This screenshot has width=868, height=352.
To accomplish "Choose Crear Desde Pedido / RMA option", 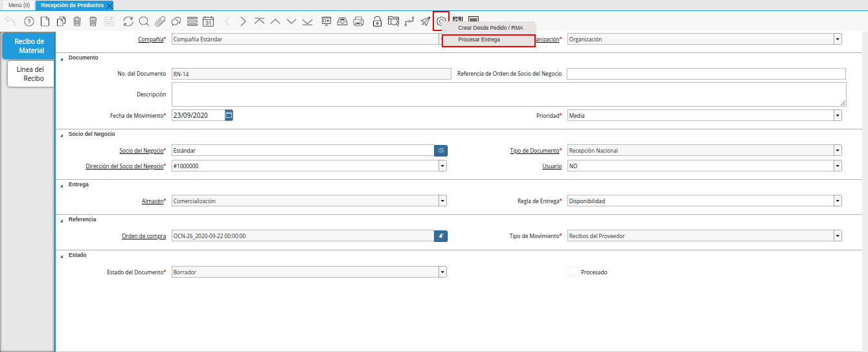I will coord(490,28).
